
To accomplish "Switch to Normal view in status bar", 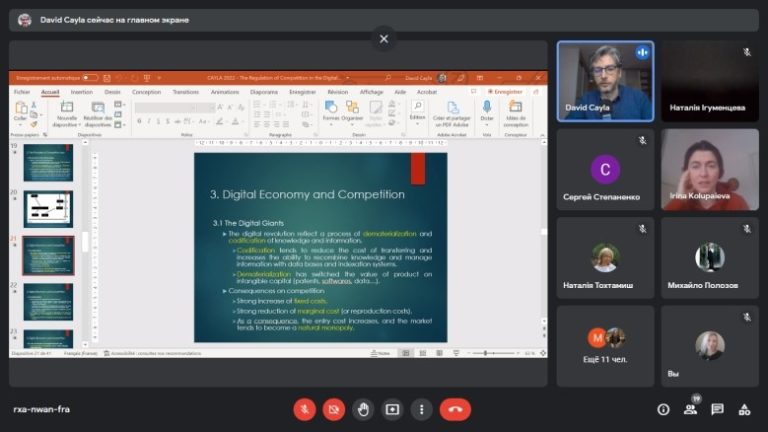I will point(406,353).
